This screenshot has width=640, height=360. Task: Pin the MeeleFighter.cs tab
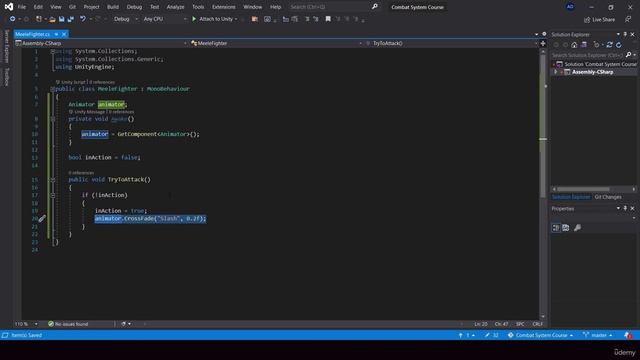coord(56,34)
